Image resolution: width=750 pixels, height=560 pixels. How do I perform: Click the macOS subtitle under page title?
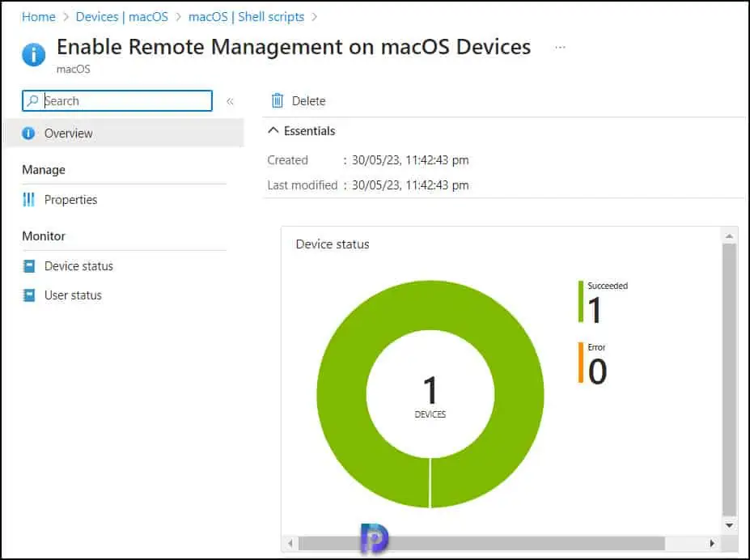pos(73,69)
